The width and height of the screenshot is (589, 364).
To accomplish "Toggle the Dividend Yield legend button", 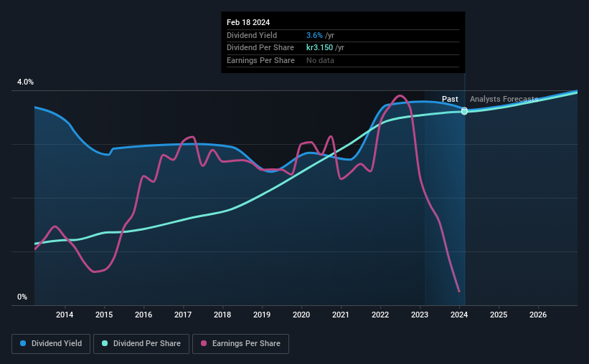I will [51, 344].
